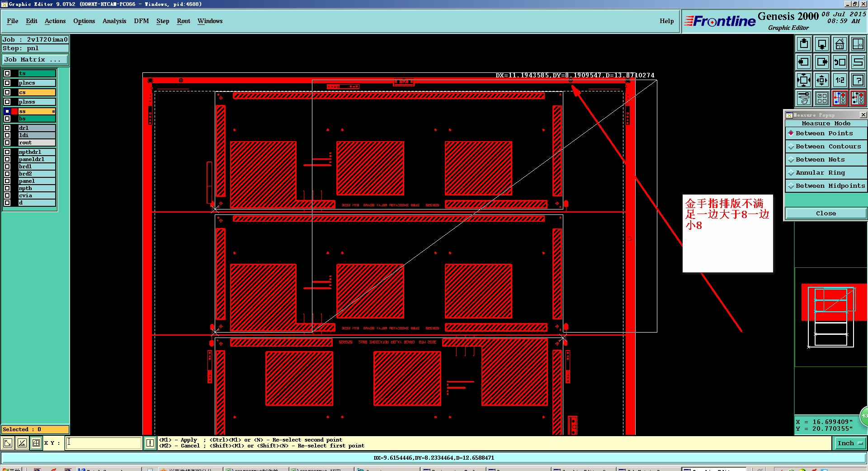
Task: Open the Rout menu
Action: pyautogui.click(x=184, y=21)
